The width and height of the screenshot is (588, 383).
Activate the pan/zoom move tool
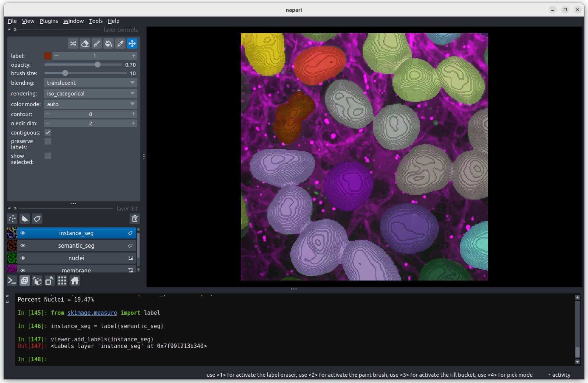pos(132,43)
